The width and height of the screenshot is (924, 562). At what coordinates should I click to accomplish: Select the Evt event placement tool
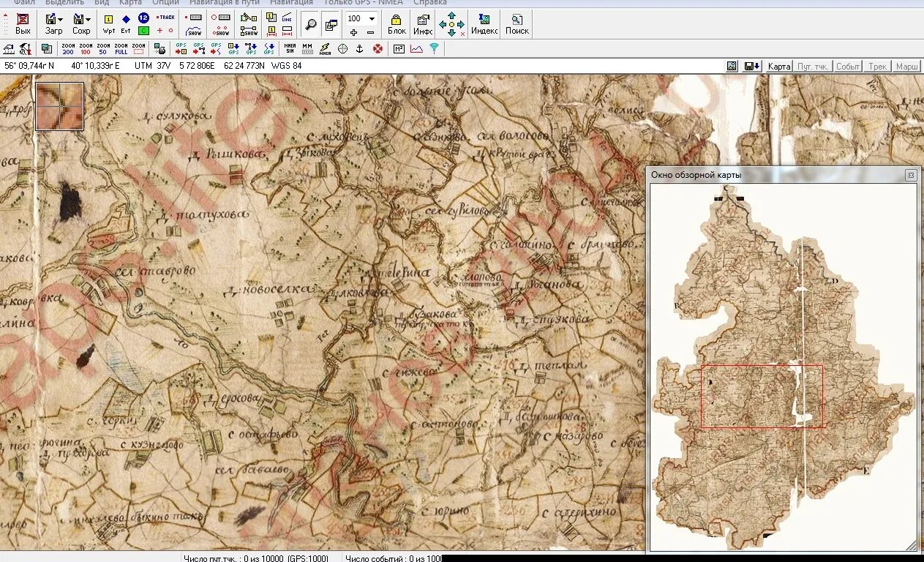126,24
